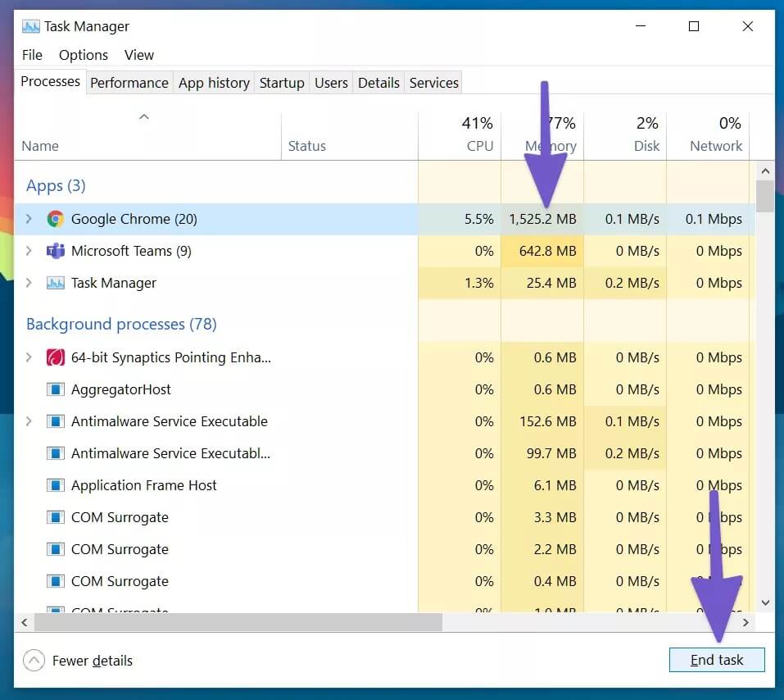Expand the Google Chrome (20) process group
The height and width of the screenshot is (700, 784).
pos(29,219)
